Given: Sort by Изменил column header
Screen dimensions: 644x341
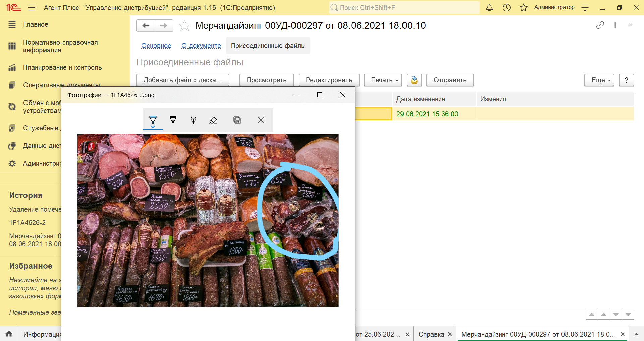Looking at the screenshot, I should 555,99.
